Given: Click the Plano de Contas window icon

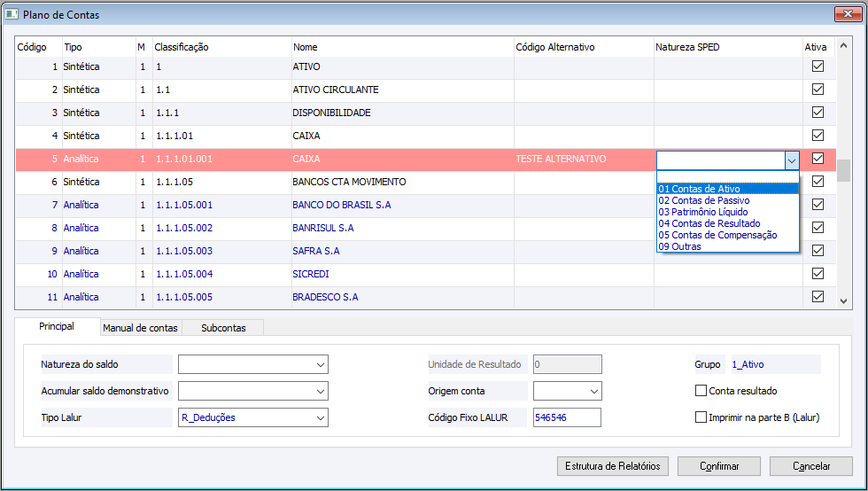Looking at the screenshot, I should 11,14.
